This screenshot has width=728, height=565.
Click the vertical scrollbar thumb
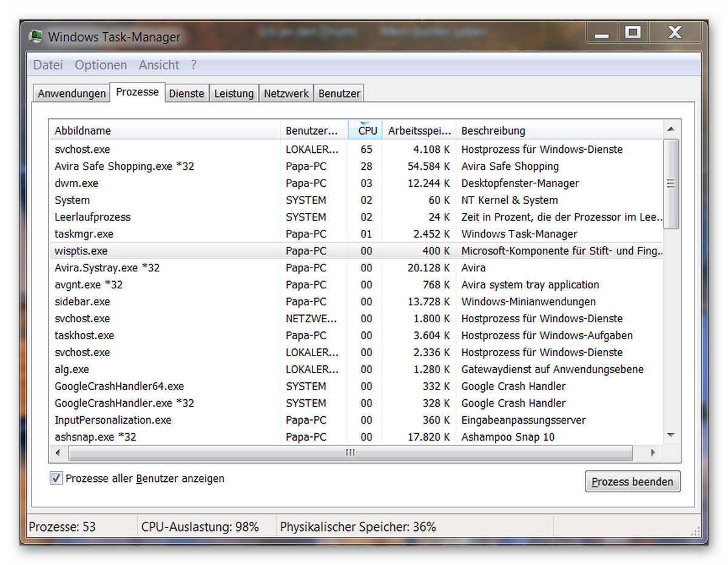[x=671, y=183]
